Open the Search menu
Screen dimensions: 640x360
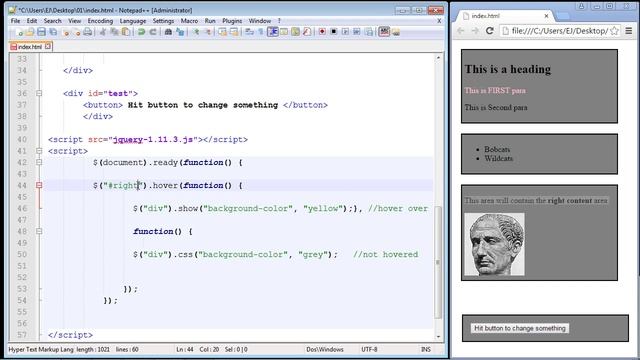52,21
